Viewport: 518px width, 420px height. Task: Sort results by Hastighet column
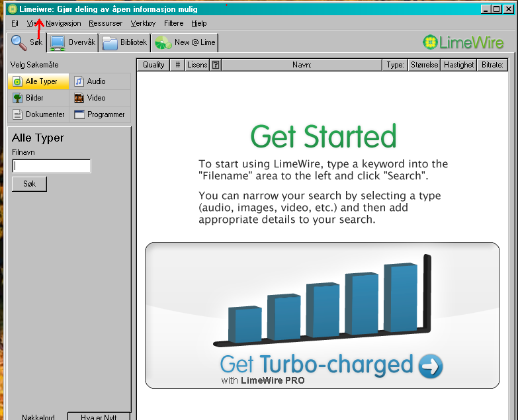[458, 65]
